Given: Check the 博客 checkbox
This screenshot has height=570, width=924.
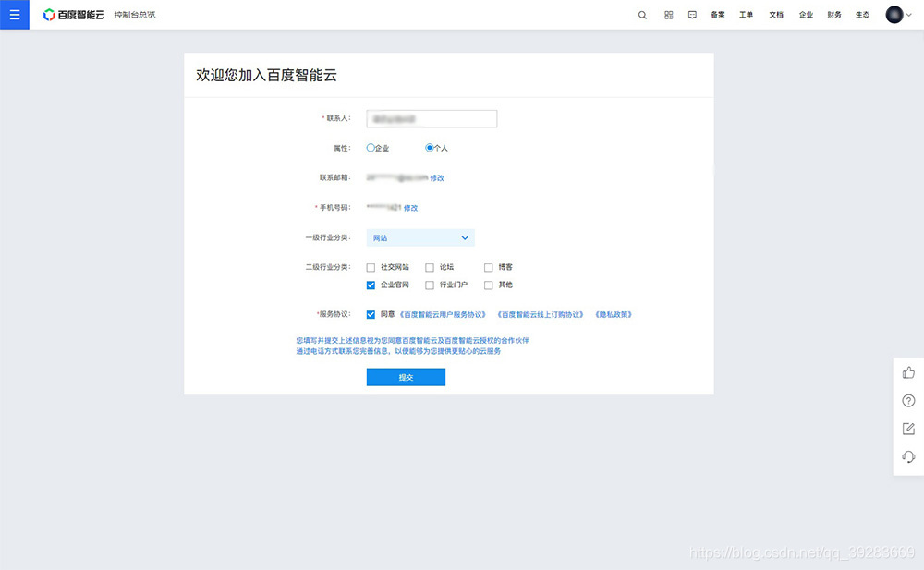Looking at the screenshot, I should click(x=489, y=268).
